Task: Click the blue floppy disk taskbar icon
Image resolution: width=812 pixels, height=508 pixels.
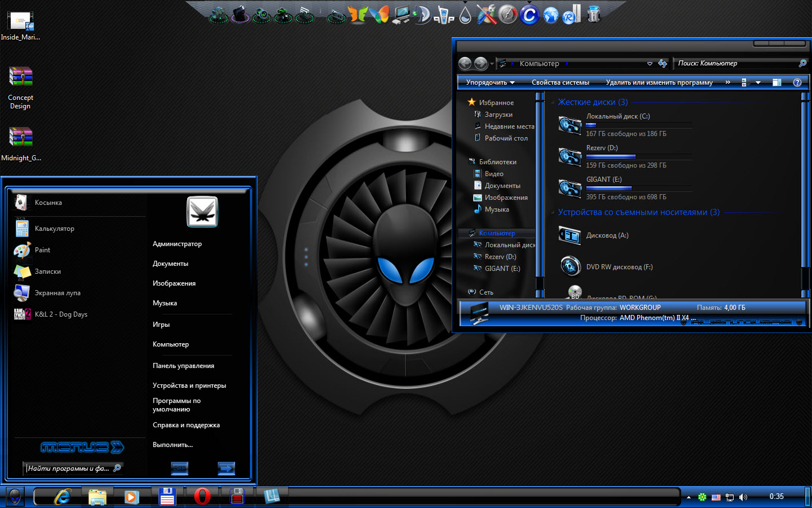Action: [167, 497]
